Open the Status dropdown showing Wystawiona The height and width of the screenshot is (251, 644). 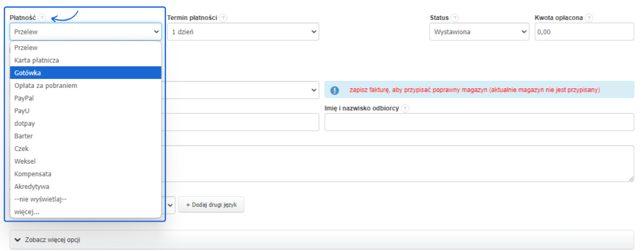479,32
